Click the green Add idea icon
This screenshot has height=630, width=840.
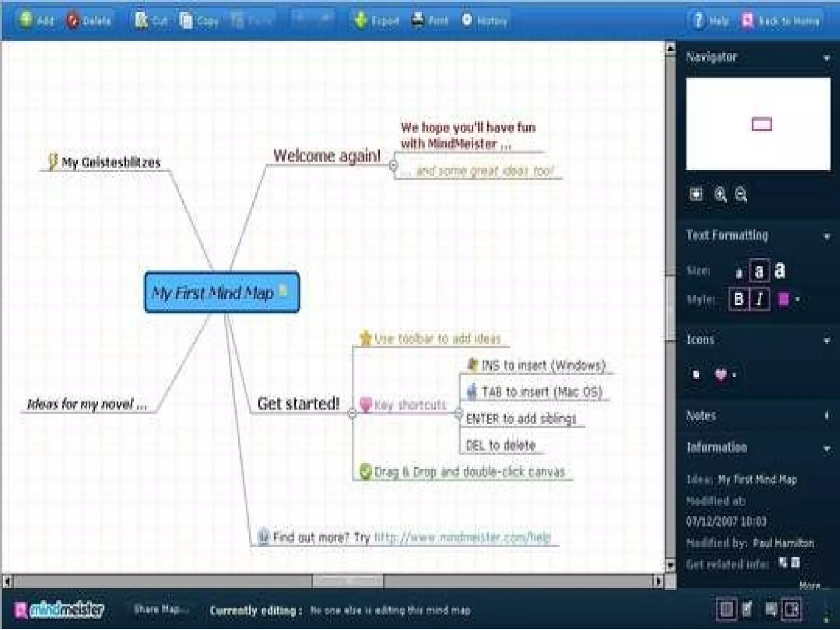pos(26,19)
